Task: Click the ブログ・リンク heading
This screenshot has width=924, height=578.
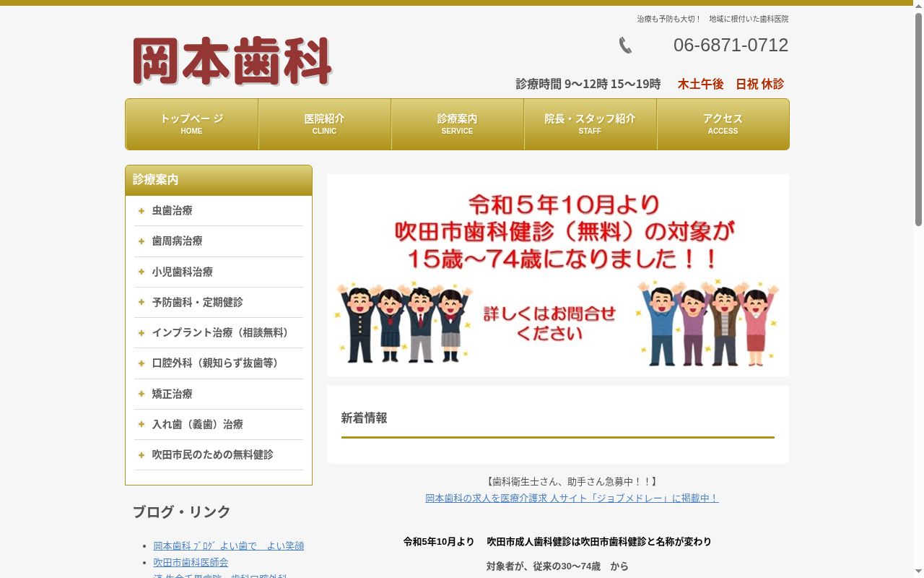Action: [x=181, y=512]
